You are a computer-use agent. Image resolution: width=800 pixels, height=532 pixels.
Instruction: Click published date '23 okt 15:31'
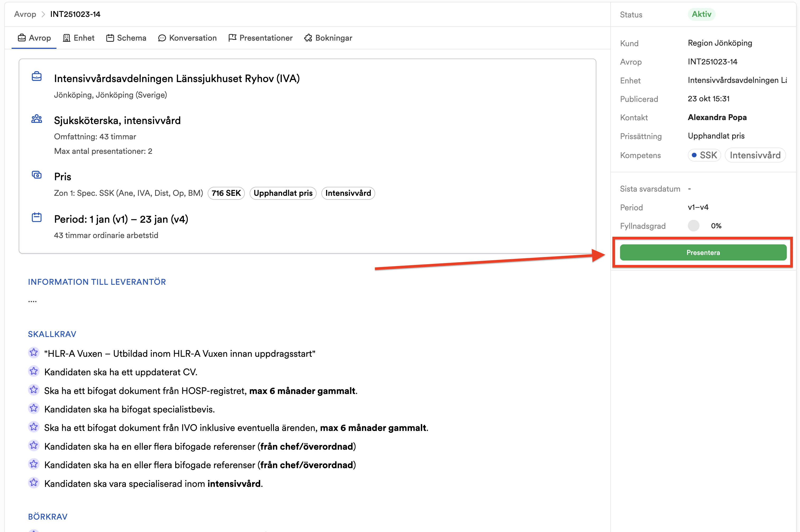coord(709,99)
